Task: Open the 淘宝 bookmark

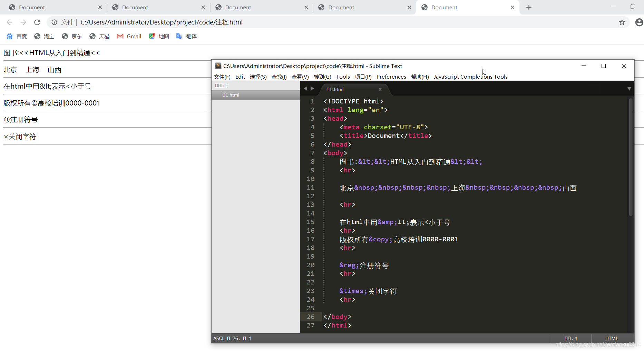Action: 44,36
